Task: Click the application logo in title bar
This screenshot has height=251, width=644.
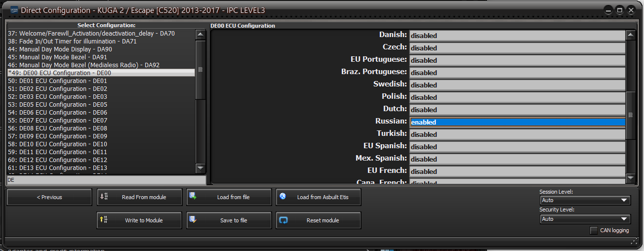Action: coord(14,10)
